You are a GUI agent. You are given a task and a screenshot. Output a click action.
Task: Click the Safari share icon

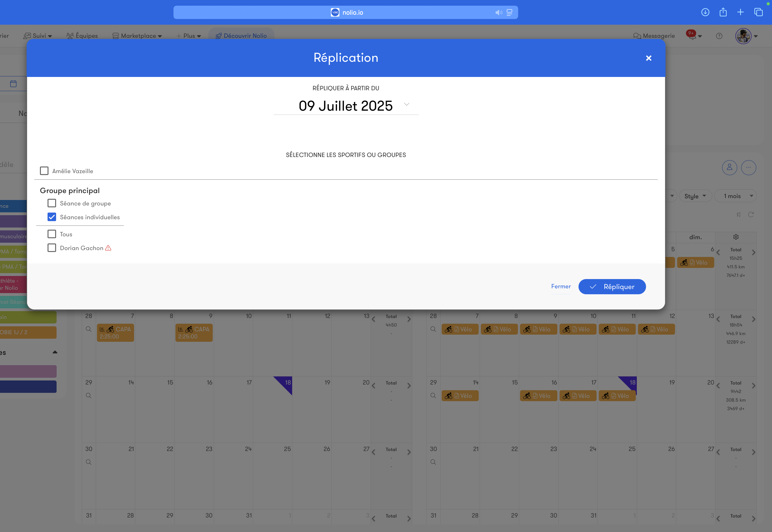pyautogui.click(x=723, y=12)
